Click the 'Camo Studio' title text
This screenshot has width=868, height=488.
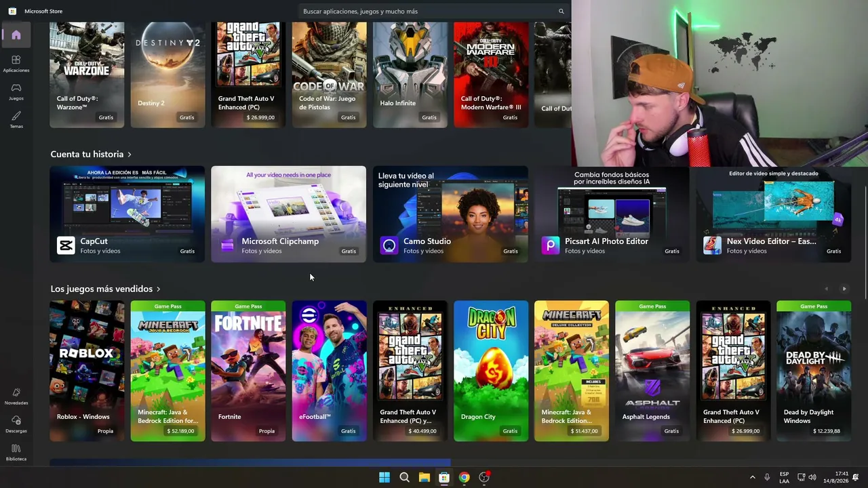(x=427, y=241)
